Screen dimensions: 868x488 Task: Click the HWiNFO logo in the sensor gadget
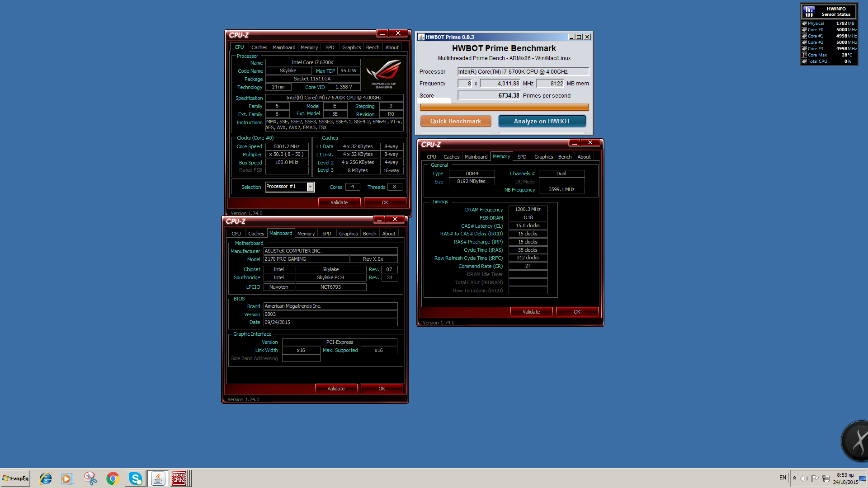coord(809,11)
